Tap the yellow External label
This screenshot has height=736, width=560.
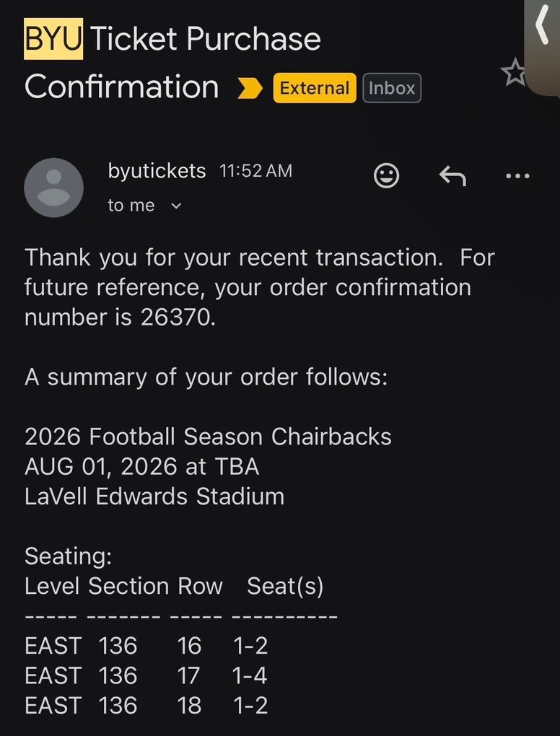(314, 88)
